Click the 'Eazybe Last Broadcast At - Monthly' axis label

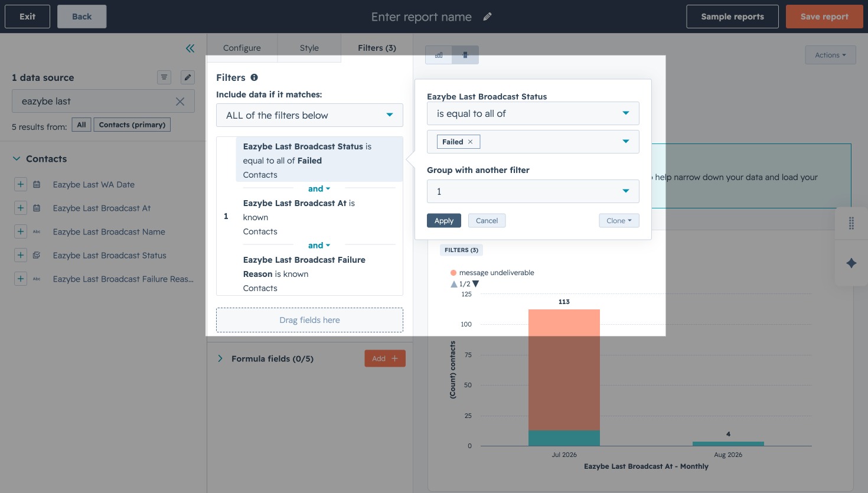pos(646,466)
